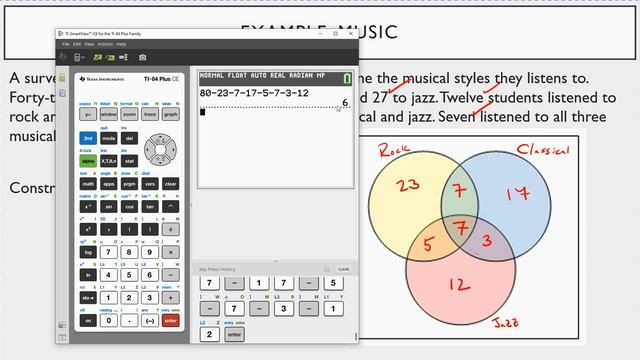Open the Edit menu

tap(77, 44)
